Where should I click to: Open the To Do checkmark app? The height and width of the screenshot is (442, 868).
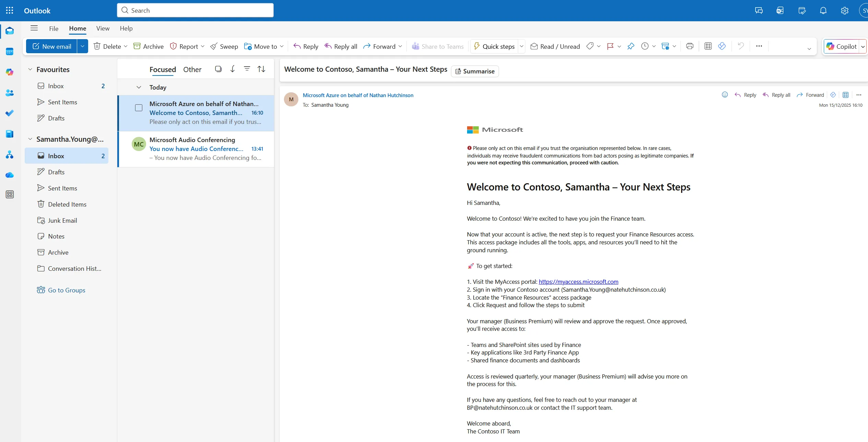pyautogui.click(x=10, y=113)
